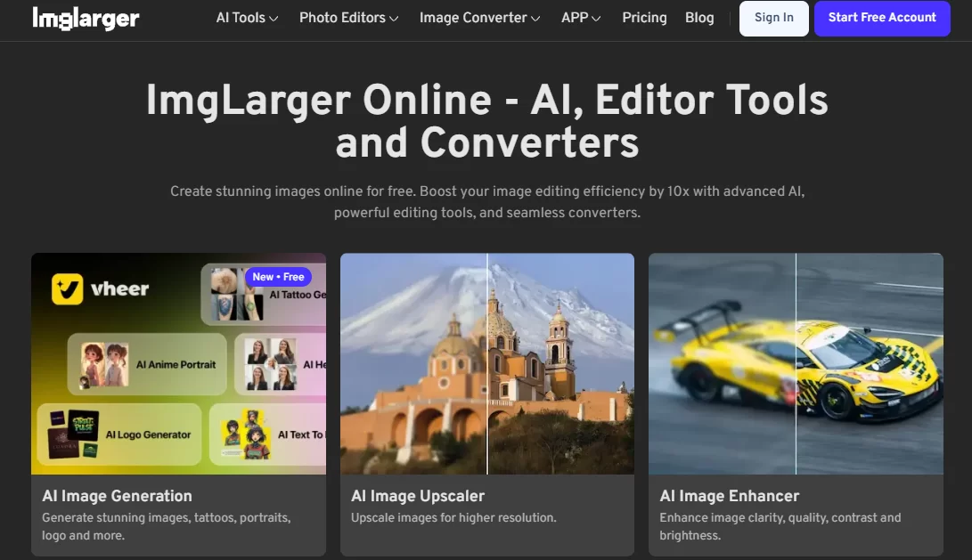Click the New • Free badge
Screen dimensions: 972x560
(x=278, y=277)
